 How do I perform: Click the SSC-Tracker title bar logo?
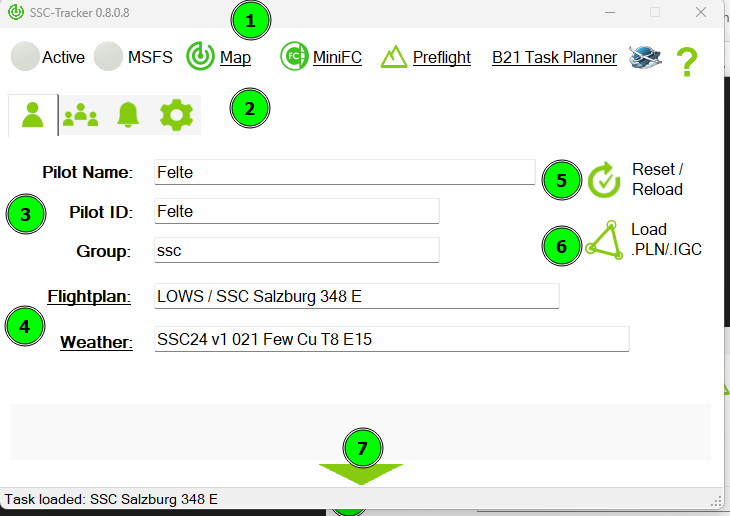(x=16, y=13)
